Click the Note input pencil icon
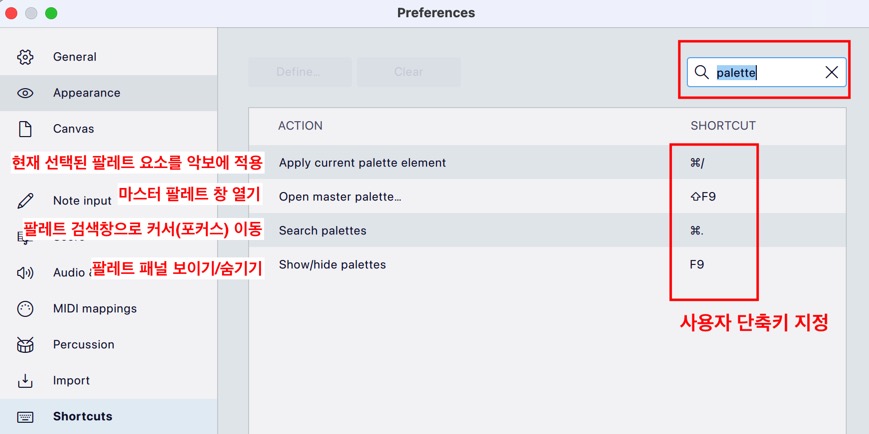Viewport: 869px width, 434px height. coord(26,201)
